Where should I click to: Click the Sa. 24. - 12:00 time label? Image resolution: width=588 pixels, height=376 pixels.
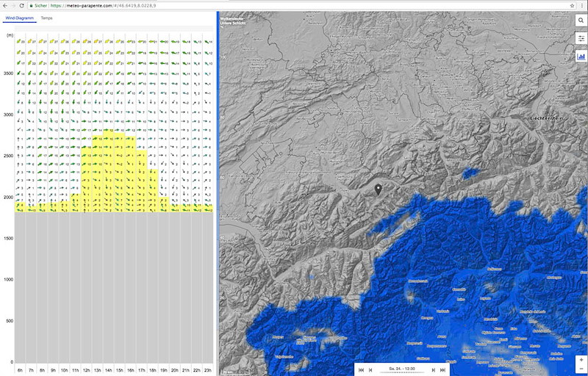coord(401,369)
